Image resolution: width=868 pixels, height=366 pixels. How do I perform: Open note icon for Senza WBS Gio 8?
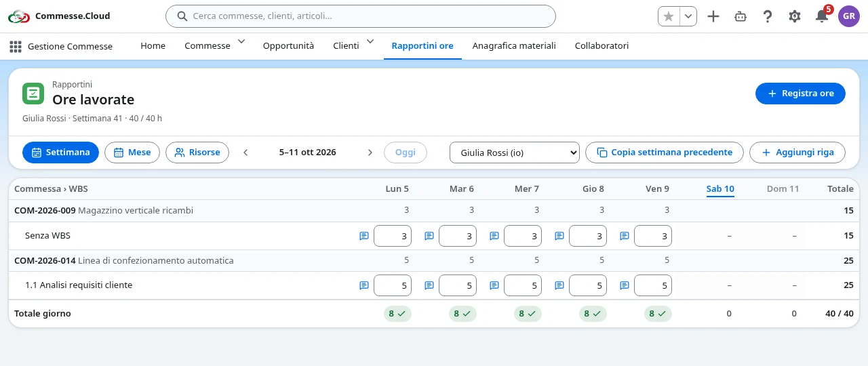point(559,236)
